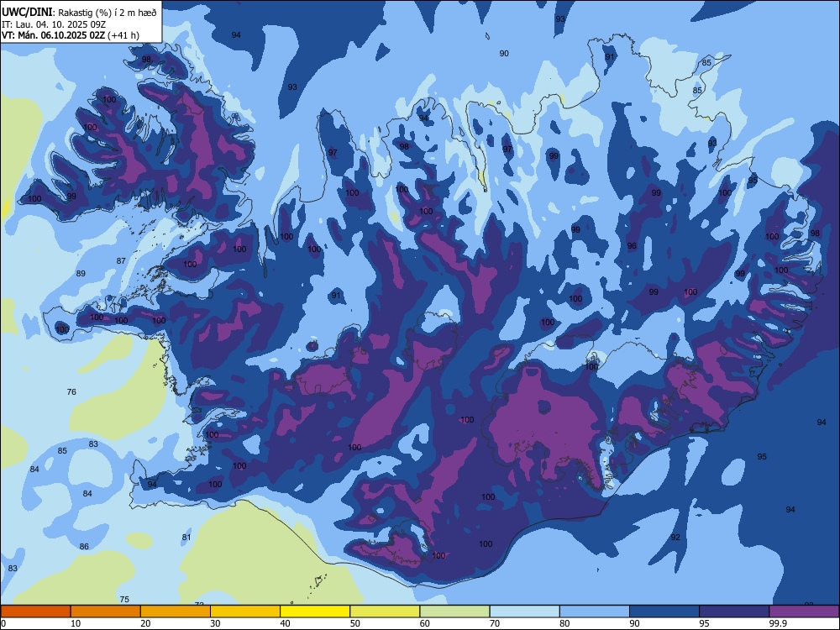Click the 87 humidity value on the map
The width and height of the screenshot is (840, 630).
tap(121, 261)
